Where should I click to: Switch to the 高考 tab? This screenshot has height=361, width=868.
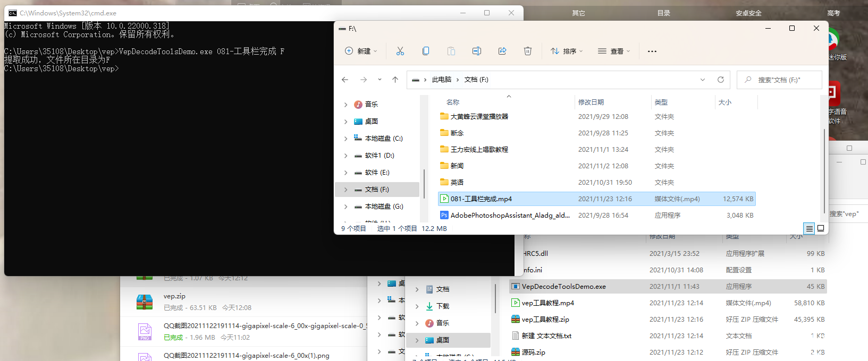coord(833,13)
